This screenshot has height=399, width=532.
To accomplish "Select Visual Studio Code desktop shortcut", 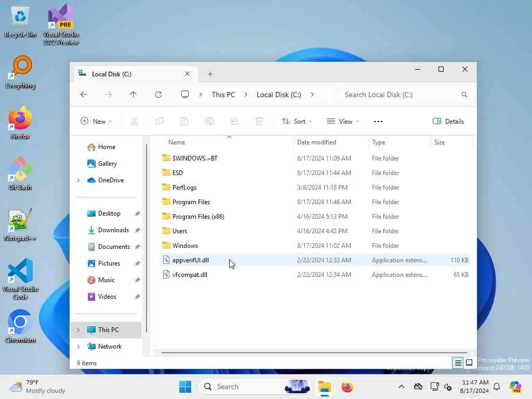I will click(x=20, y=279).
